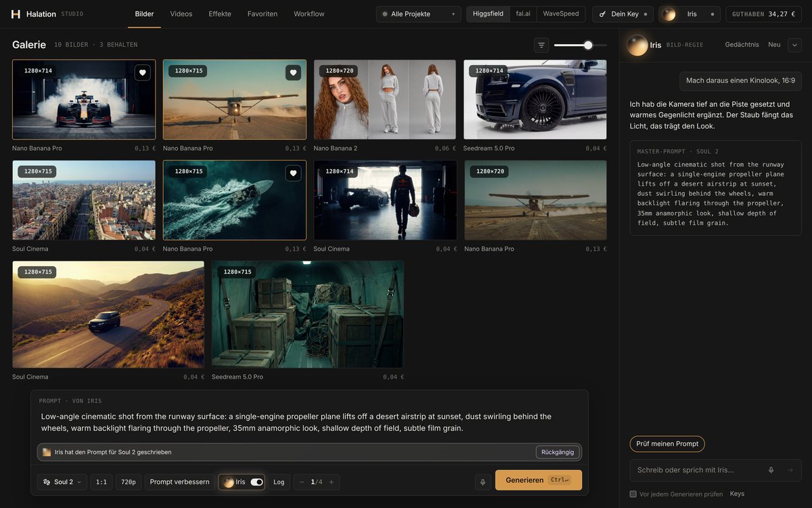Open the 1:1 aspect ratio selector
The width and height of the screenshot is (812, 508).
pyautogui.click(x=101, y=482)
